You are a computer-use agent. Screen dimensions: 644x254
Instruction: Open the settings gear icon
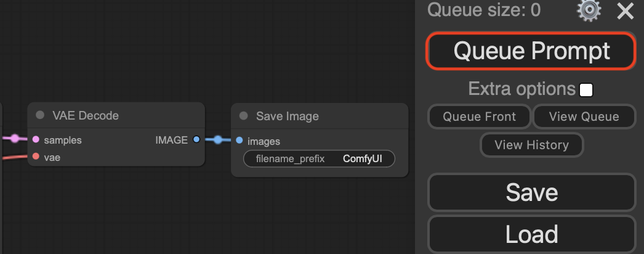pyautogui.click(x=589, y=10)
